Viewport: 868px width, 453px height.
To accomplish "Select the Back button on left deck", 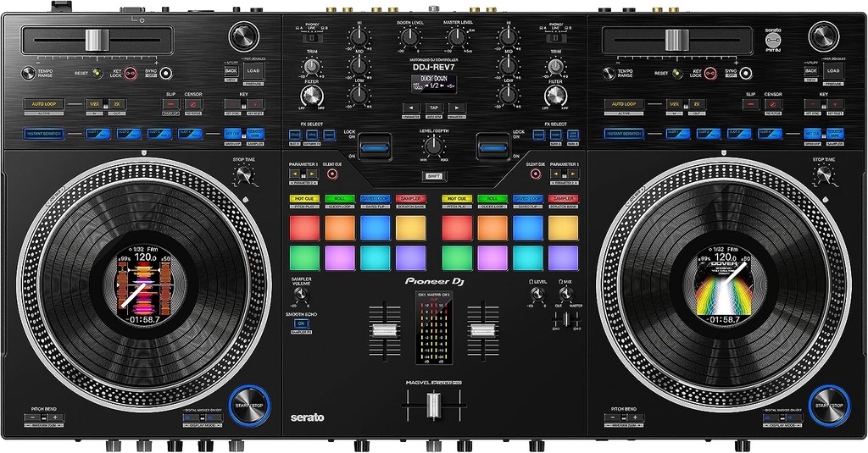I will tap(231, 71).
